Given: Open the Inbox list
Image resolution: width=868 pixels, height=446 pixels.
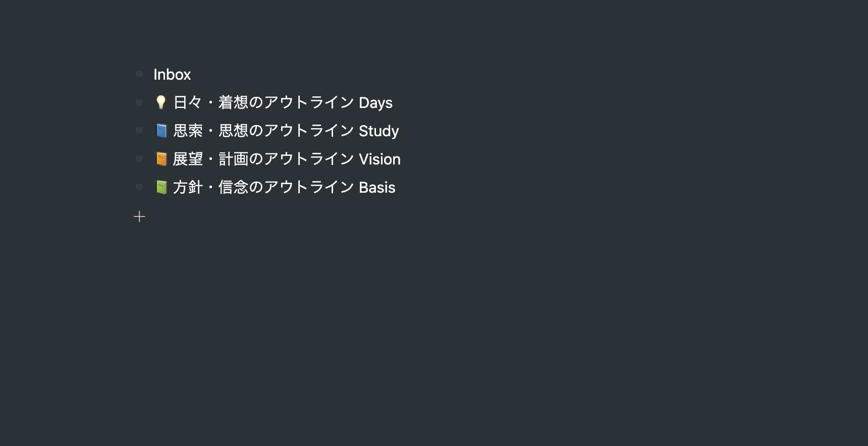Looking at the screenshot, I should (x=172, y=74).
